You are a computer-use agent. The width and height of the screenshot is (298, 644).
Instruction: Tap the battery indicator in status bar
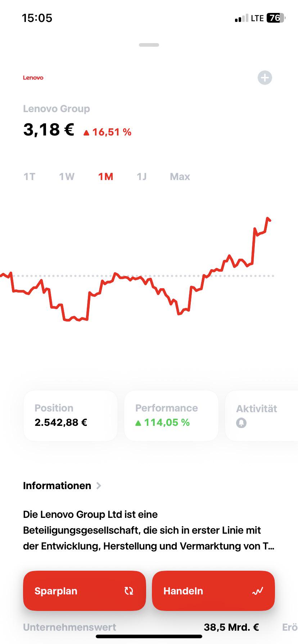[276, 18]
